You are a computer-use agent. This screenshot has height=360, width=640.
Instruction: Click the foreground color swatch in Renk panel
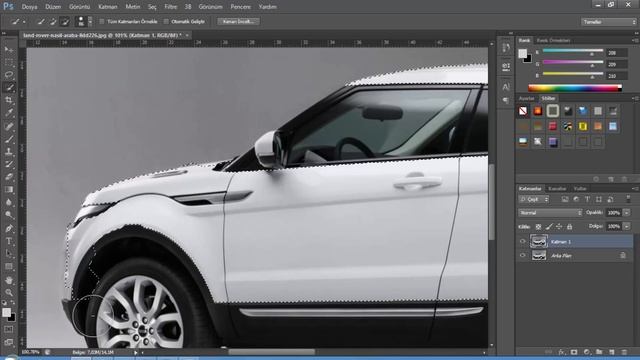(523, 53)
